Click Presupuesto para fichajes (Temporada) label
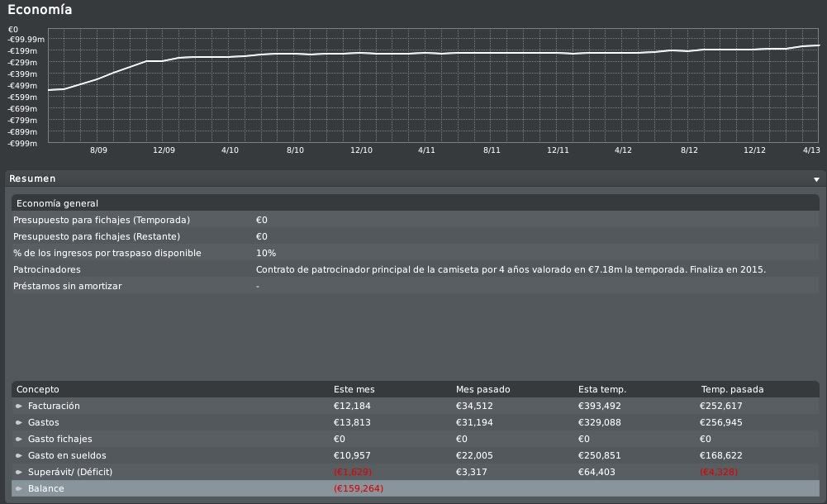The image size is (827, 504). [102, 220]
